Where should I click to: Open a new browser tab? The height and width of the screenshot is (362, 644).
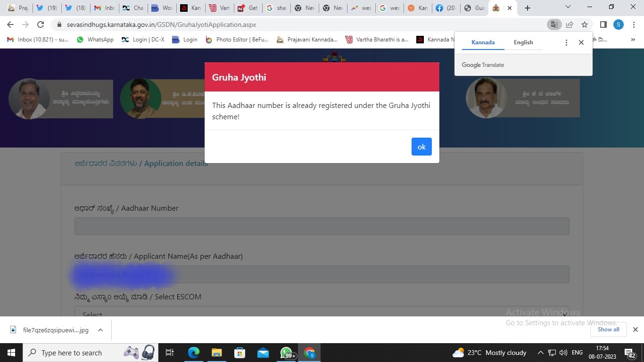(x=528, y=8)
